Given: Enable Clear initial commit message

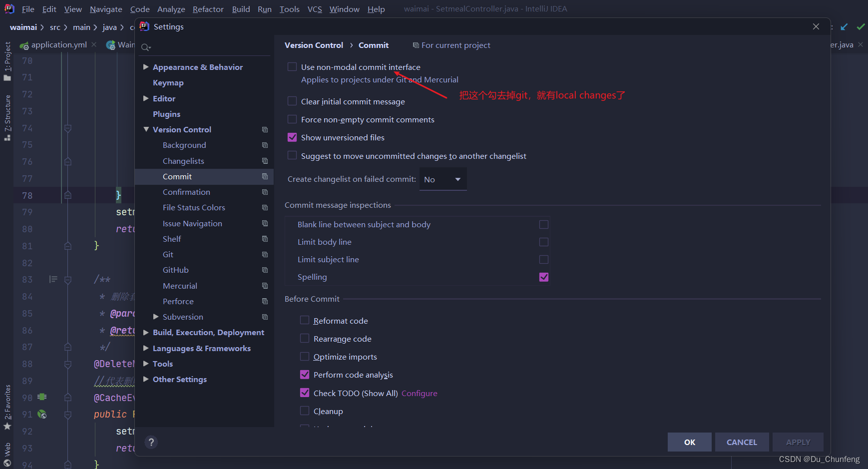Looking at the screenshot, I should 292,101.
